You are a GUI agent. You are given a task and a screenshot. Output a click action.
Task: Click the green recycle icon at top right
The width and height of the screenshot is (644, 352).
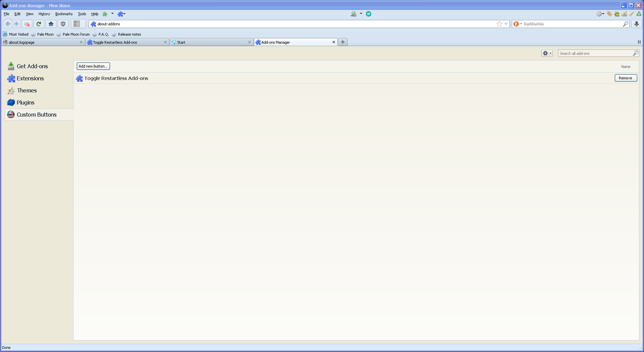[638, 14]
